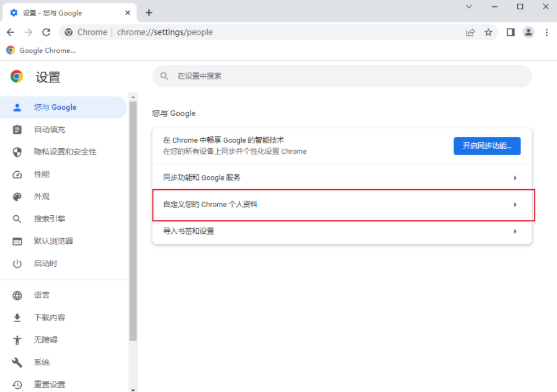Bookmark this page with the star icon

(x=488, y=32)
